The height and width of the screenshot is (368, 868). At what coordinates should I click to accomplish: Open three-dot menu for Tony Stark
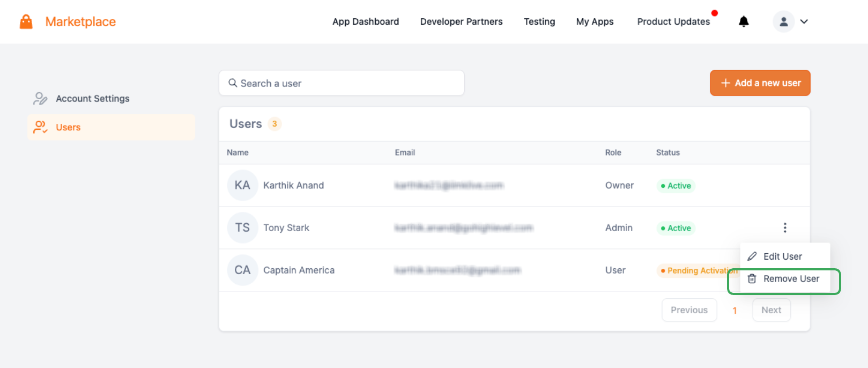pos(785,228)
